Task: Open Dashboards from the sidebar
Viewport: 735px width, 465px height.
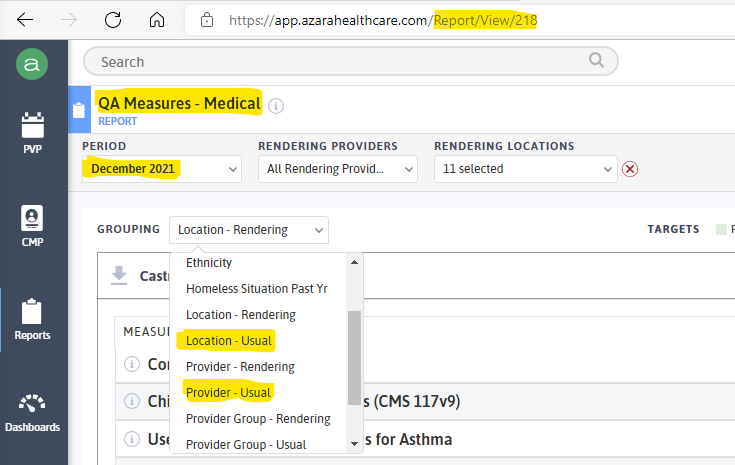Action: [33, 412]
